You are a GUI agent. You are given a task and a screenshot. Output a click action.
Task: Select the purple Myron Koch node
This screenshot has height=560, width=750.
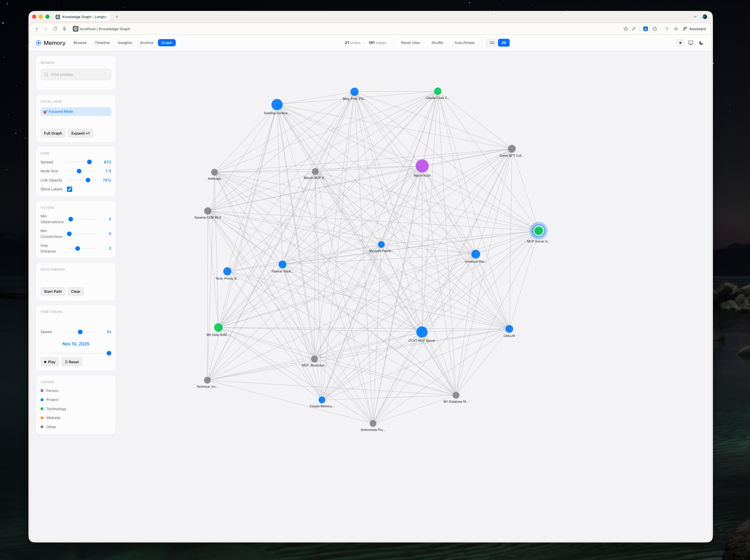pos(422,166)
